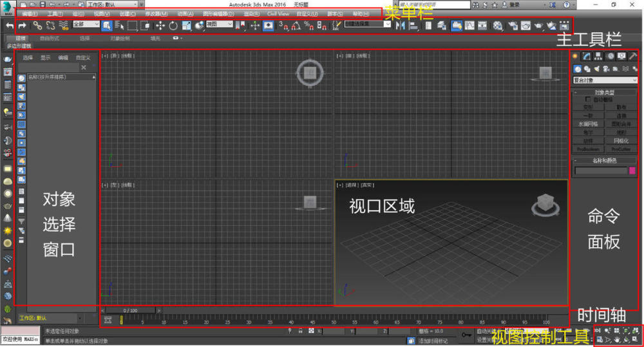Viewport: 644px width, 347px height.
Task: Select the Pan View hand tool
Action: click(618, 339)
